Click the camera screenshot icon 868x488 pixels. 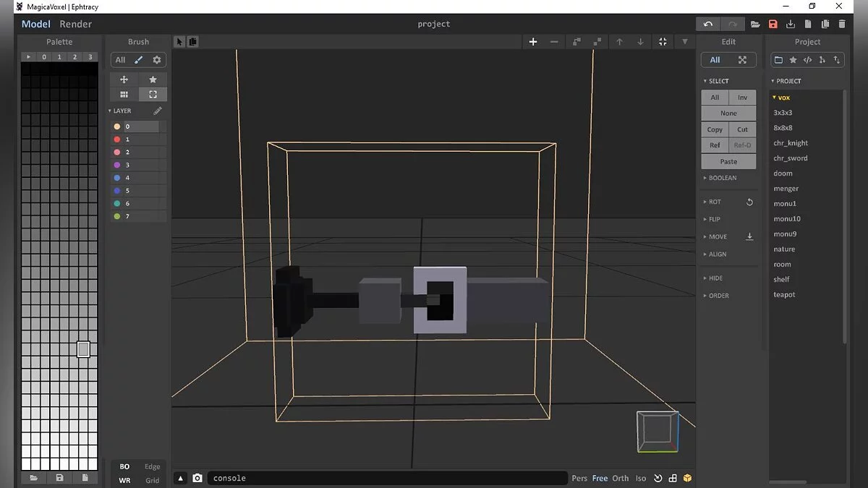tap(197, 478)
